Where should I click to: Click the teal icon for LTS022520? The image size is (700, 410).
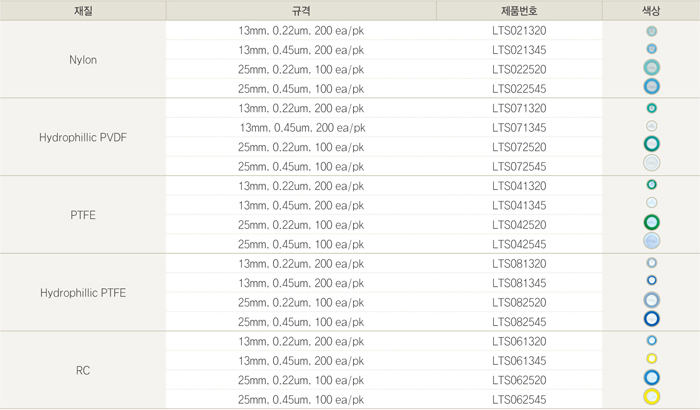[651, 67]
